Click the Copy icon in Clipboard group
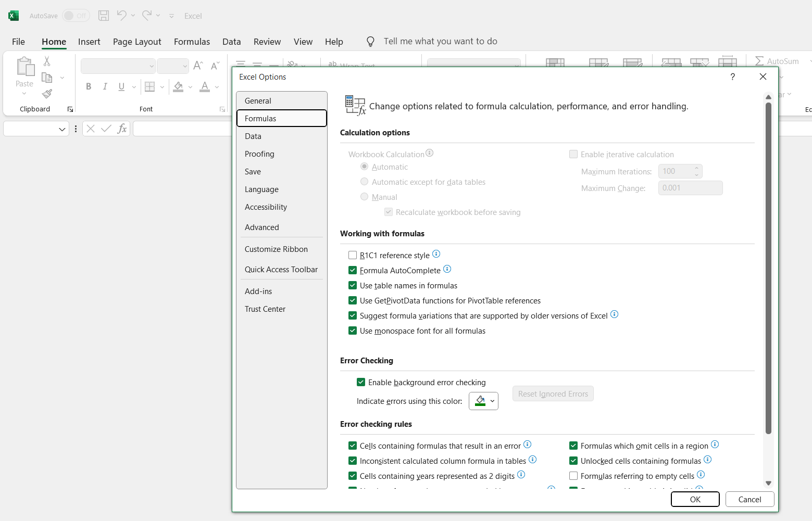Viewport: 812px width, 521px height. click(x=47, y=78)
